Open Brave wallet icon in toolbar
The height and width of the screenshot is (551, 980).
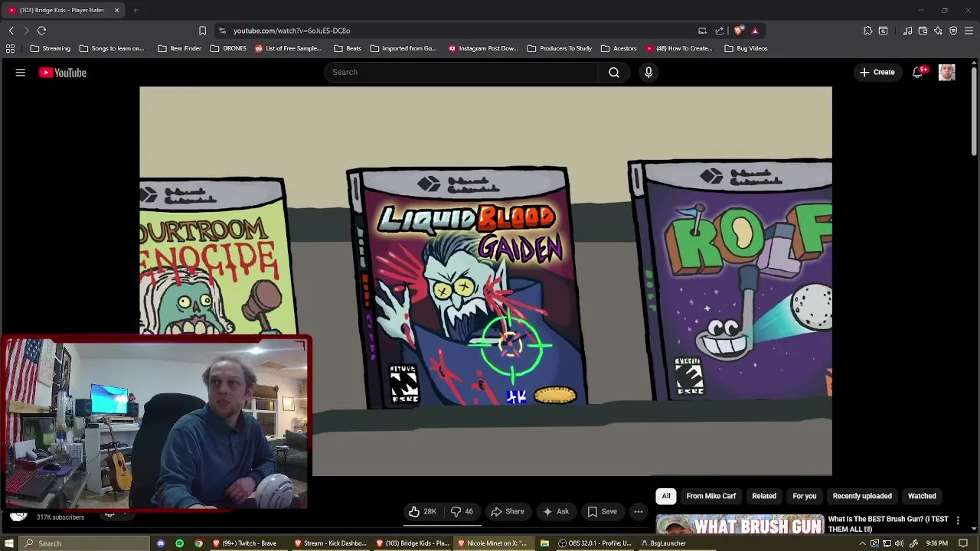coord(923,31)
